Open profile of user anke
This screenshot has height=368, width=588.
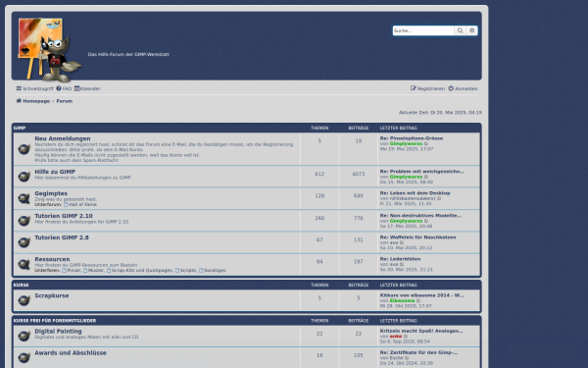pyautogui.click(x=396, y=337)
